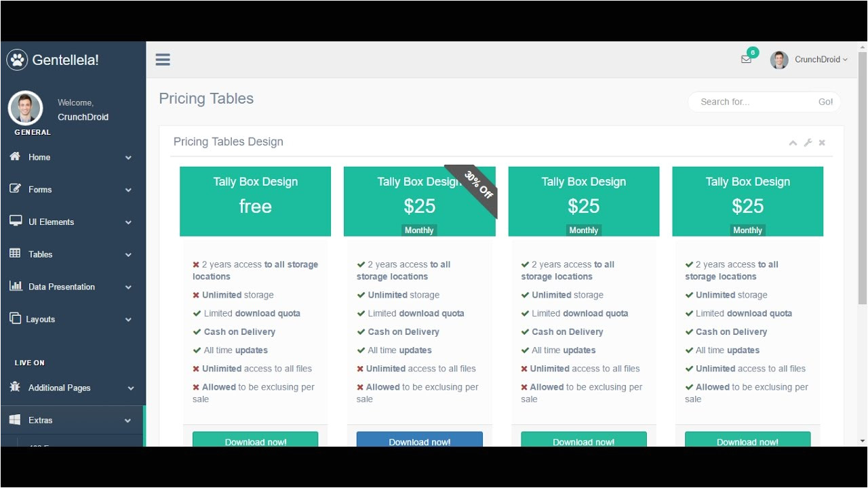Open the CrunchDroid account dropdown
Image resolution: width=868 pixels, height=488 pixels.
pos(812,60)
